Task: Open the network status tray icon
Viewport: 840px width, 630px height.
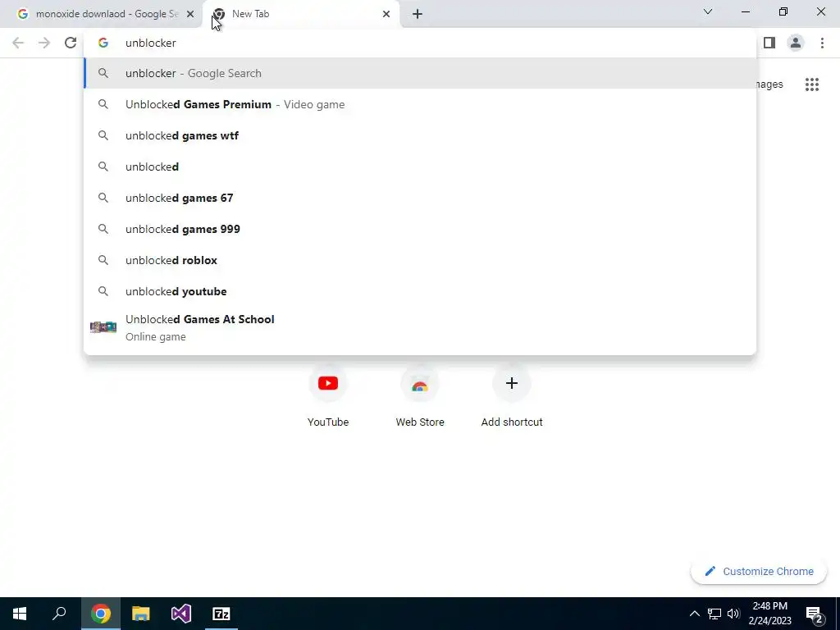Action: point(714,614)
